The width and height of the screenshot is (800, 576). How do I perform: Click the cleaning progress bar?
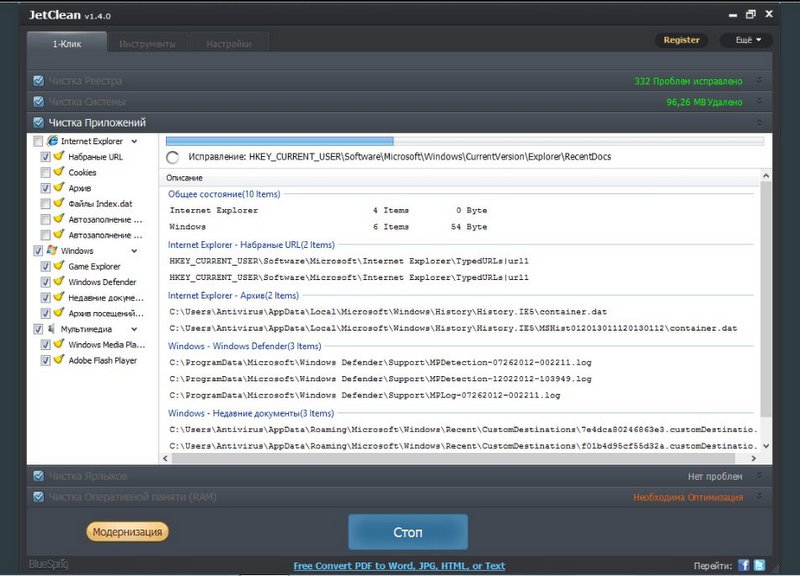click(x=465, y=141)
